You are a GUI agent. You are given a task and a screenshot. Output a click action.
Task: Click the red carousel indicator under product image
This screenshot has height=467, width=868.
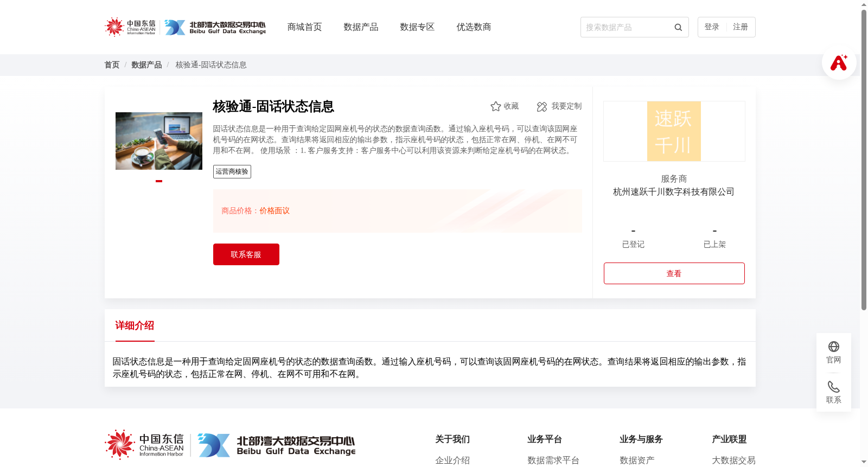point(159,181)
